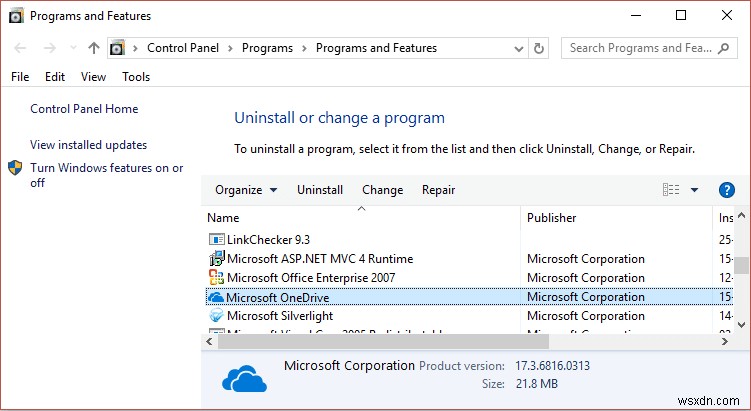The width and height of the screenshot is (751, 411).
Task: Select Microsoft Office Enterprise 2007
Action: click(x=311, y=278)
